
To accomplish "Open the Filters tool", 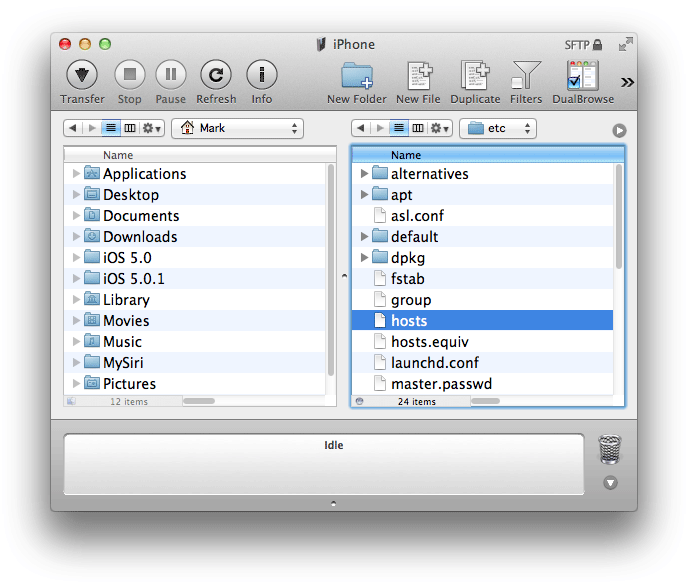I will pyautogui.click(x=526, y=76).
